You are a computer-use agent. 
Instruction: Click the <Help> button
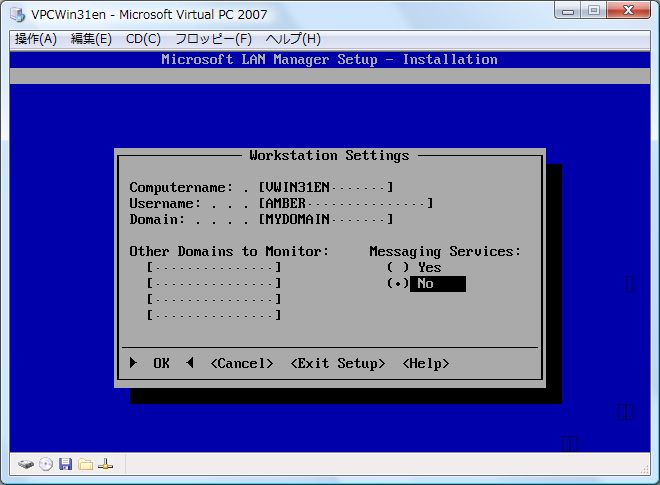coord(426,363)
